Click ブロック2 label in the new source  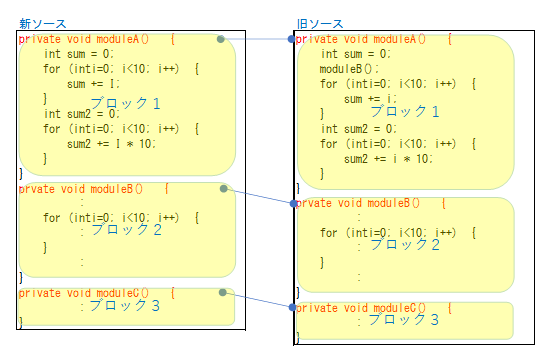[x=127, y=229]
